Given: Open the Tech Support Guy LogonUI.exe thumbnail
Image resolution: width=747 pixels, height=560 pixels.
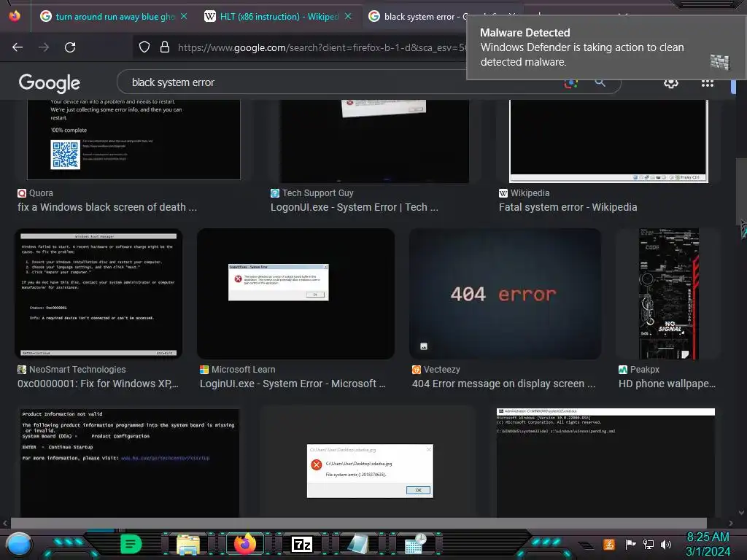Looking at the screenshot, I should coord(374,141).
